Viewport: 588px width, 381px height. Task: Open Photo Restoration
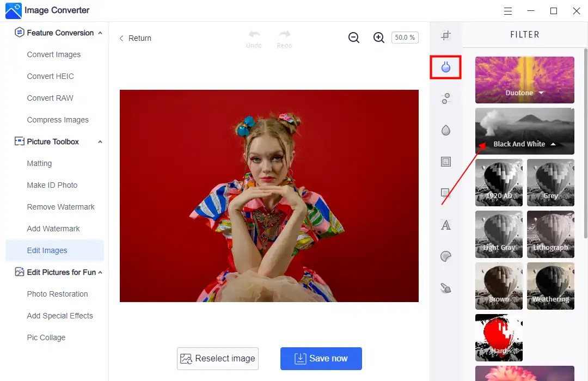pos(57,293)
